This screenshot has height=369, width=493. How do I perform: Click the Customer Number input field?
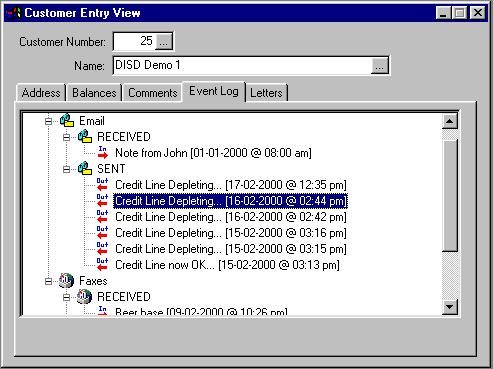pos(135,41)
